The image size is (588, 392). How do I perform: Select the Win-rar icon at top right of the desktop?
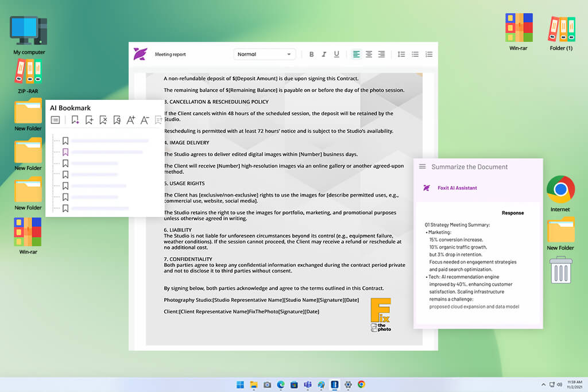pyautogui.click(x=519, y=32)
